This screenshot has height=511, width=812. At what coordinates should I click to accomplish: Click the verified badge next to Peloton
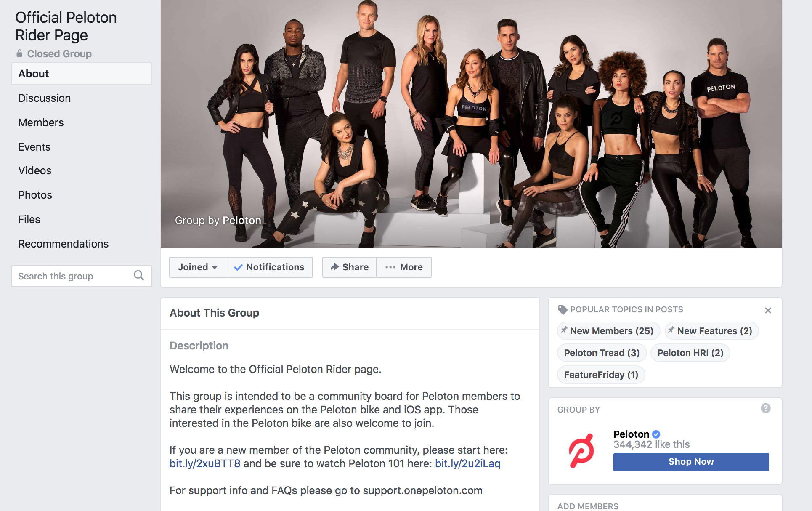656,434
